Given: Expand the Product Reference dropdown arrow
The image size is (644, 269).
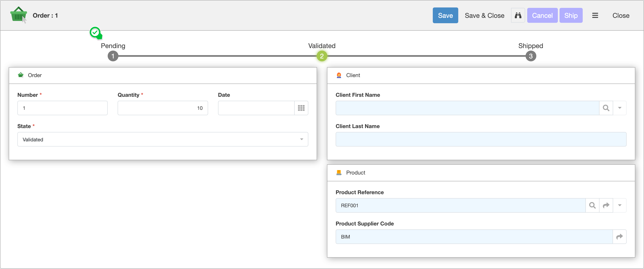Looking at the screenshot, I should [x=620, y=205].
